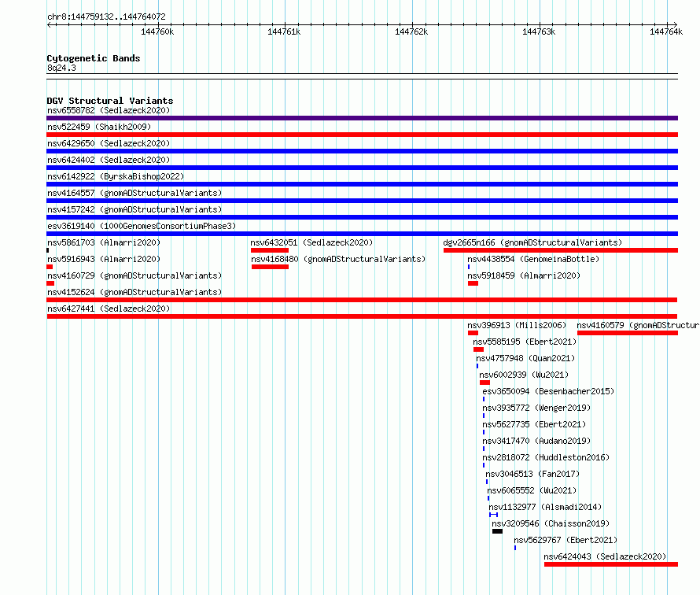Click nsv4152624 (gnomADStructuralVariants) label

134,292
